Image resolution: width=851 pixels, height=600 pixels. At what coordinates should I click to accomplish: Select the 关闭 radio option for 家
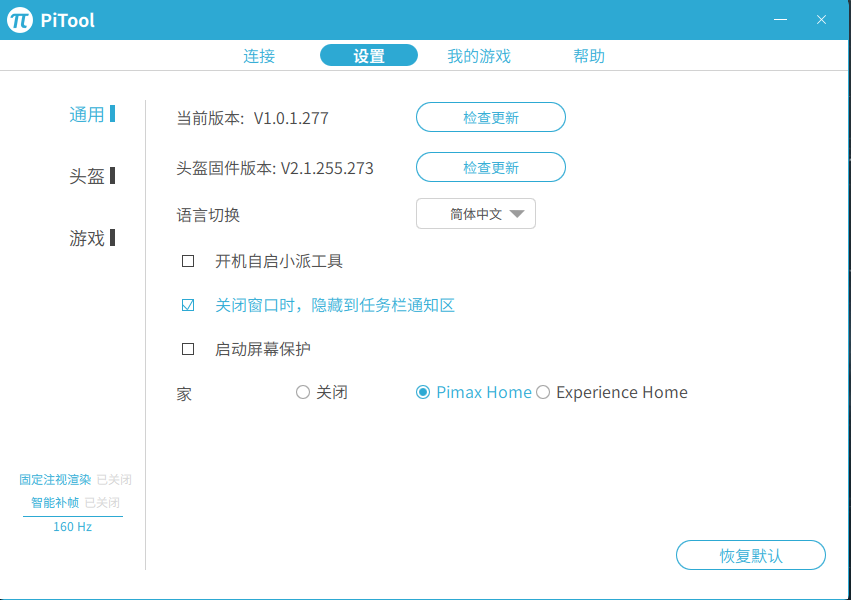click(303, 392)
